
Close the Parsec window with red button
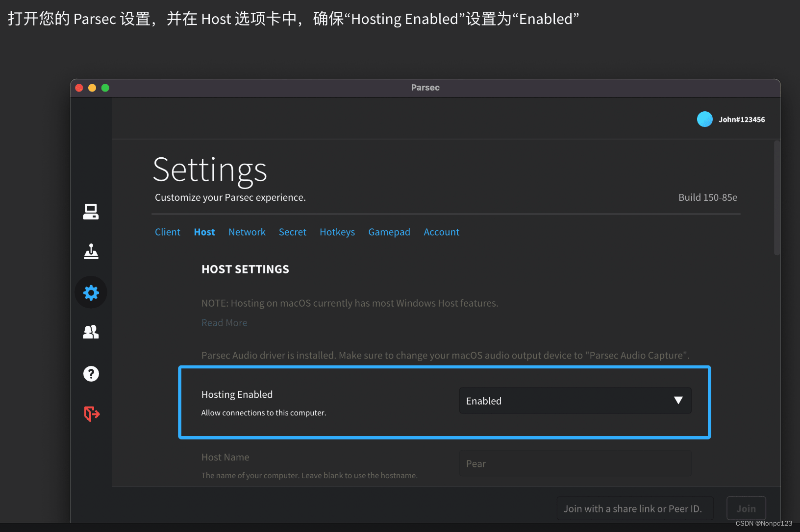coord(79,88)
